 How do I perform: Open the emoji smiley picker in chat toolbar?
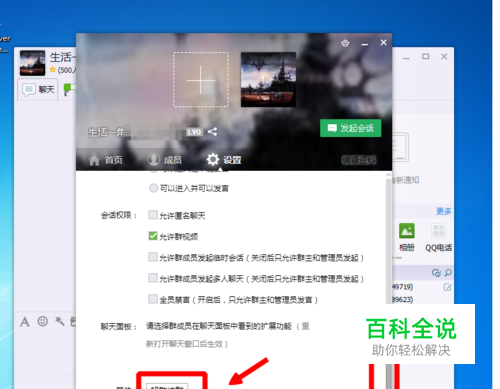43,321
